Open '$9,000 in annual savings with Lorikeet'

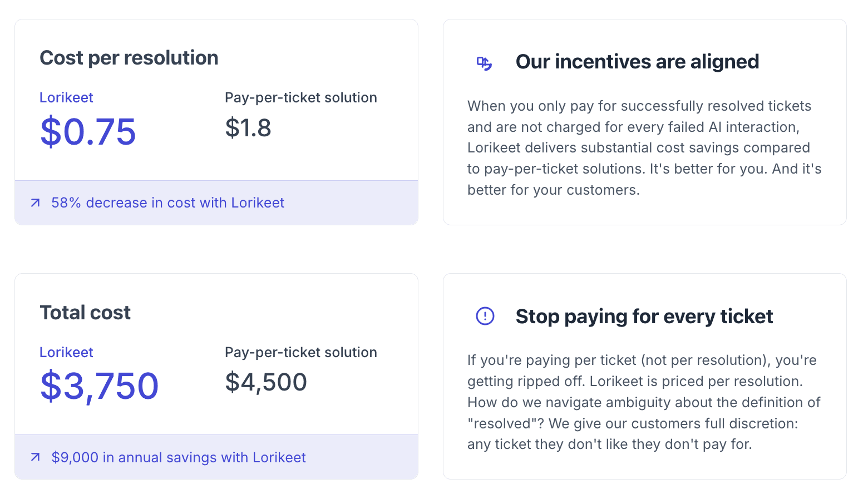[179, 457]
